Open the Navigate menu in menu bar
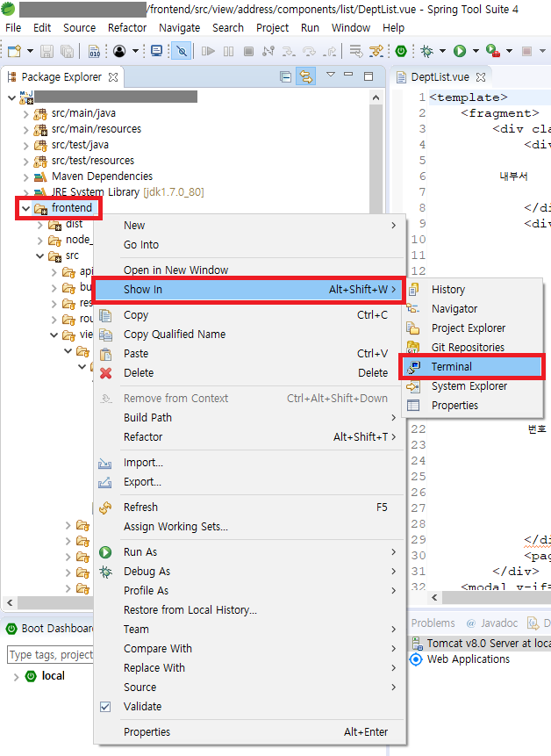The width and height of the screenshot is (551, 756). (x=179, y=27)
